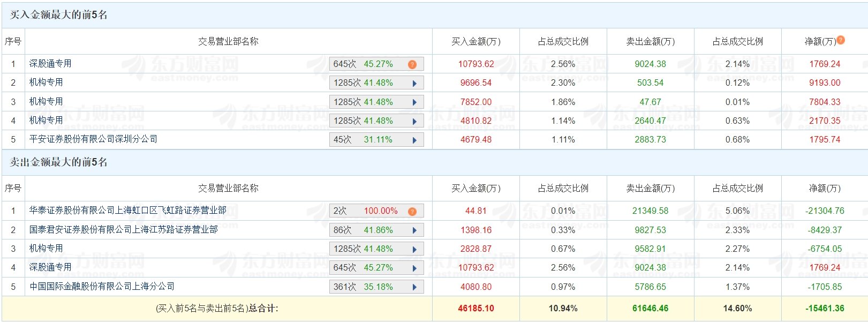This screenshot has height=322, width=868.
Task: Select buy amount 44.81
Action: click(476, 211)
